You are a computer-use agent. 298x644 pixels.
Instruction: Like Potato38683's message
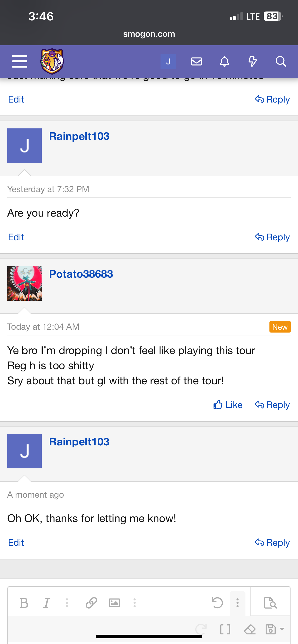pyautogui.click(x=228, y=405)
